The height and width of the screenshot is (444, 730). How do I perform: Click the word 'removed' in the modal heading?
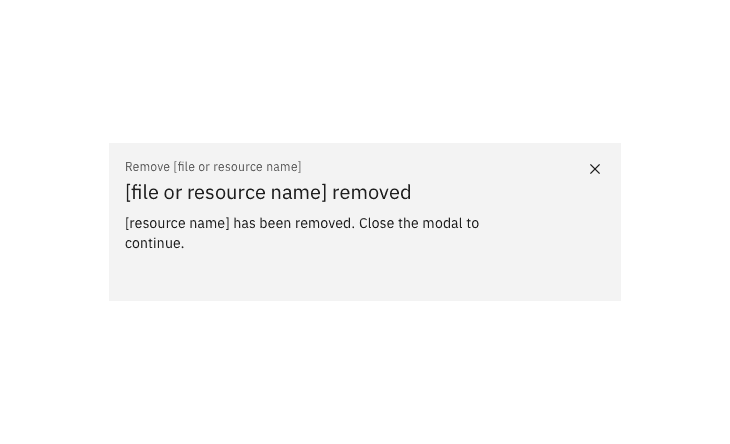tap(371, 192)
